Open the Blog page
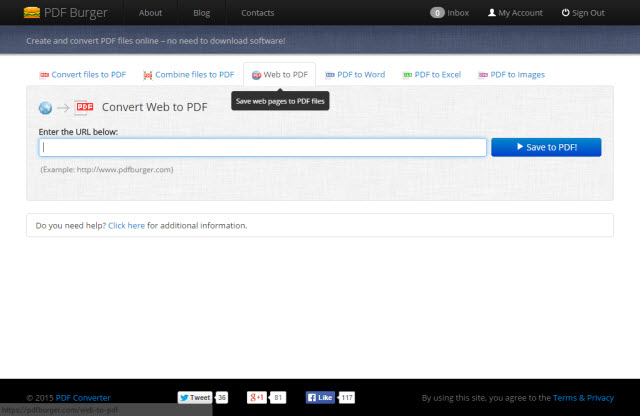The width and height of the screenshot is (640, 416). tap(202, 13)
